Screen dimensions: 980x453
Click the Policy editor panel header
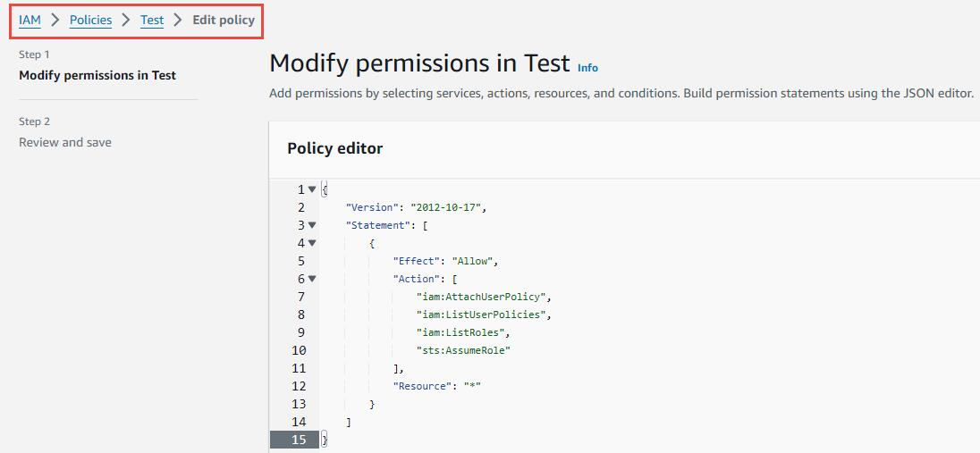click(x=334, y=148)
